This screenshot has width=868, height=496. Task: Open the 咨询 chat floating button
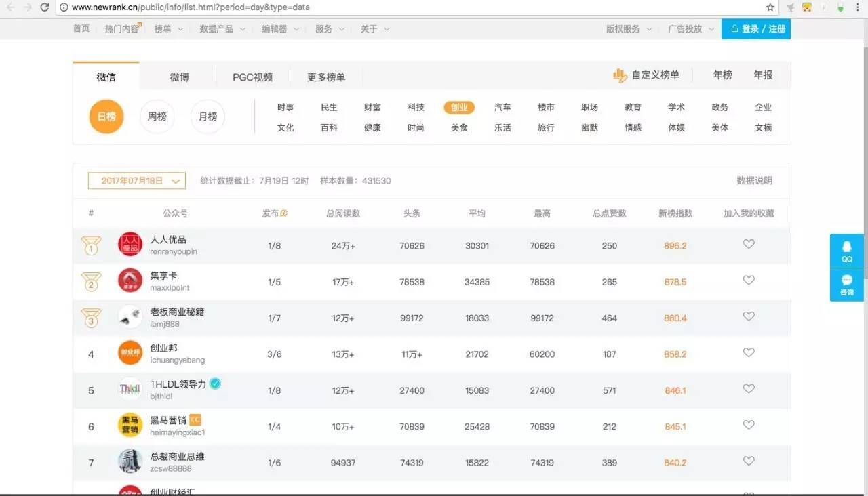[847, 285]
